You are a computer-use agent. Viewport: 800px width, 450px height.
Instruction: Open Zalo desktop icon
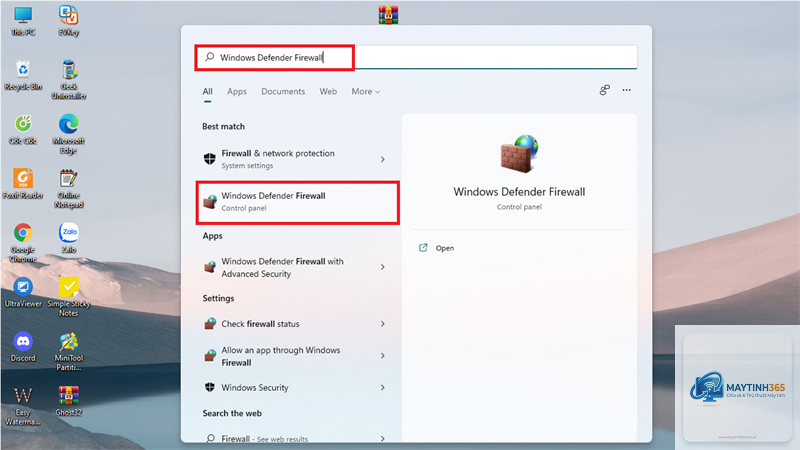[68, 238]
